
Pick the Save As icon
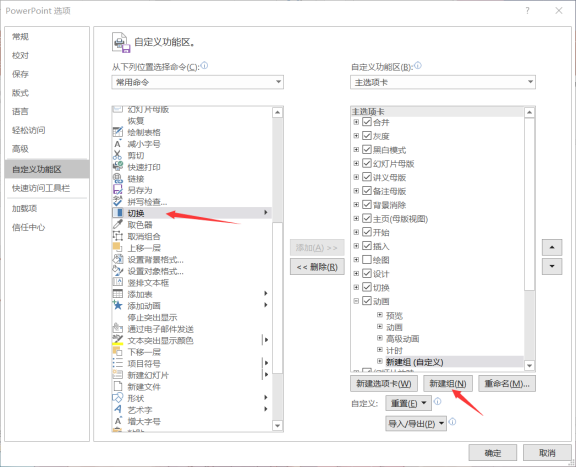coord(118,190)
